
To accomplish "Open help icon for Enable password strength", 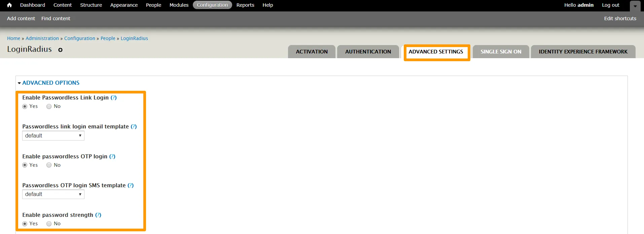I will pos(98,215).
